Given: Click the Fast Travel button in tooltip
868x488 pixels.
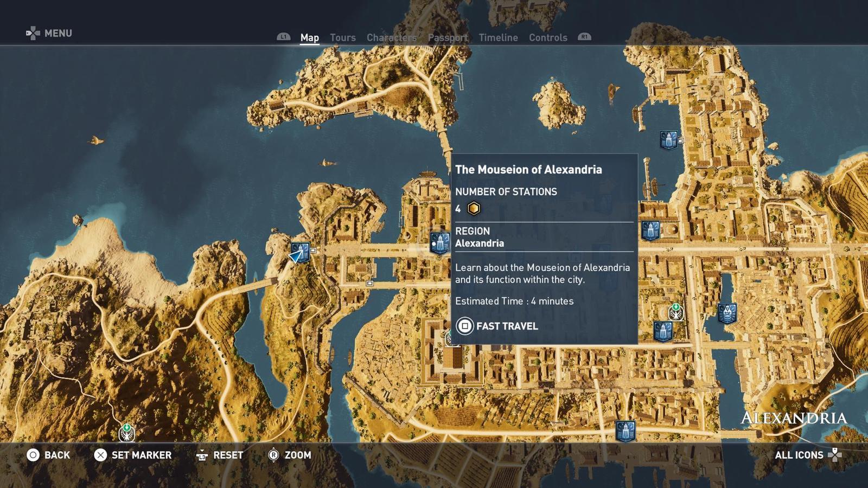Looking at the screenshot, I should point(497,326).
